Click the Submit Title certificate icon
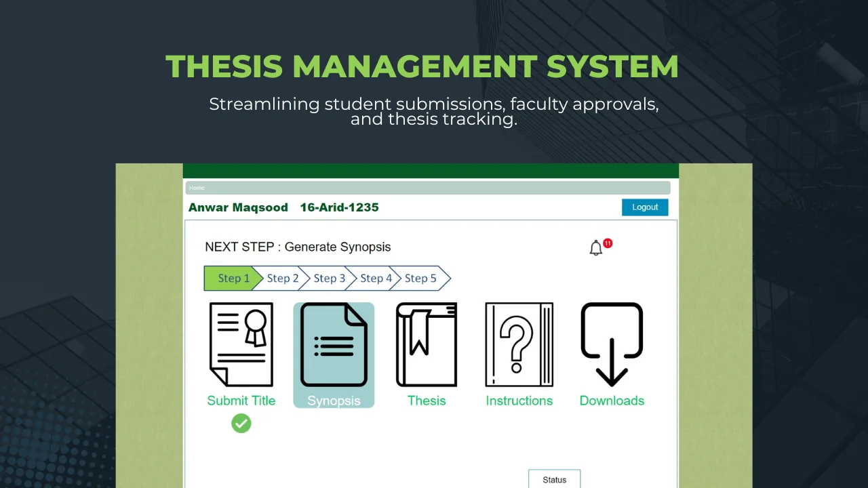 click(241, 344)
